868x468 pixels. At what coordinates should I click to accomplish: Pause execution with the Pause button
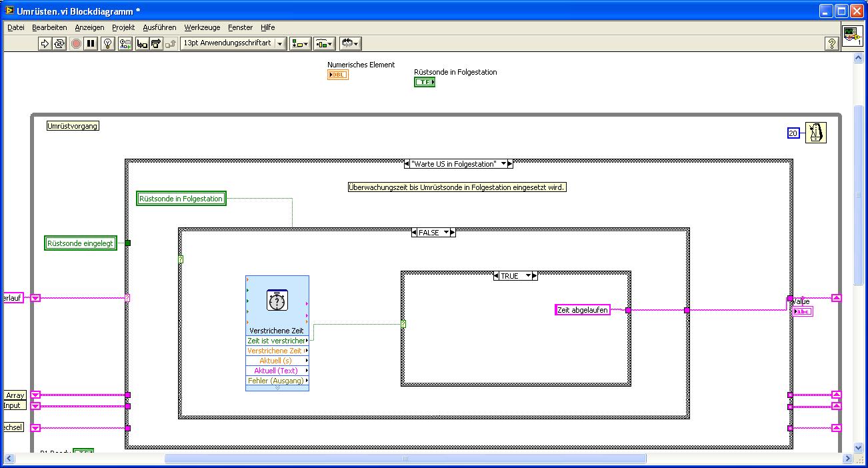[91, 43]
